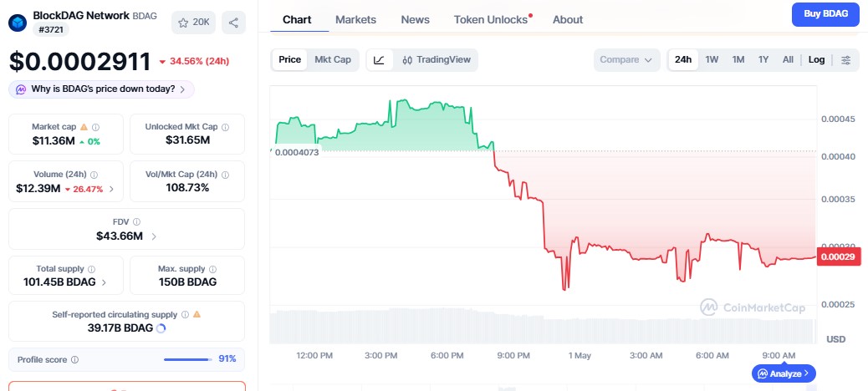Image resolution: width=868 pixels, height=391 pixels.
Task: Click circulating supply warning triangle icon
Action: tap(197, 314)
